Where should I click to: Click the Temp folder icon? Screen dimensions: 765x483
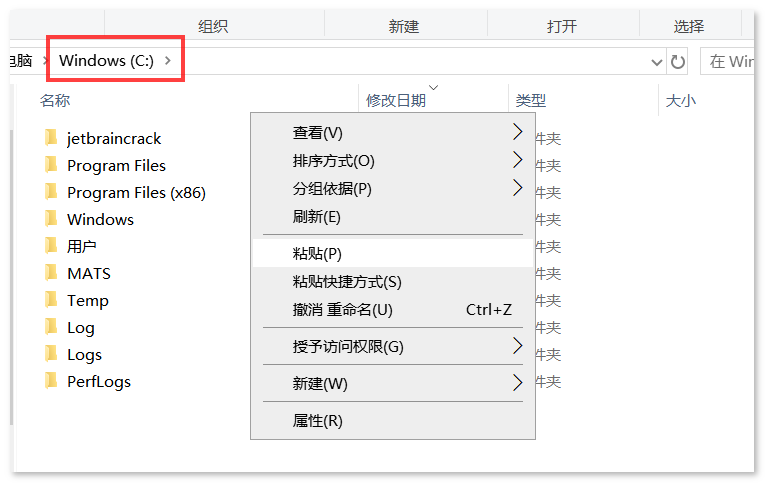click(51, 300)
